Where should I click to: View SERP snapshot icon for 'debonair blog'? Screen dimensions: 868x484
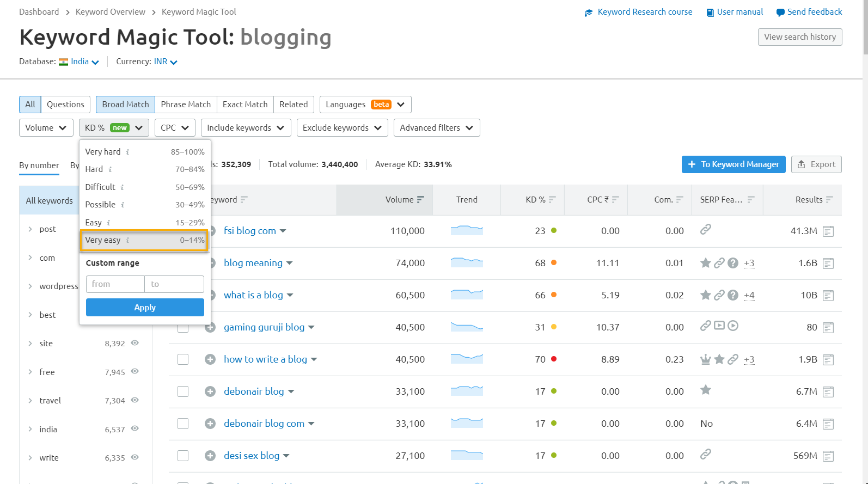tap(828, 392)
